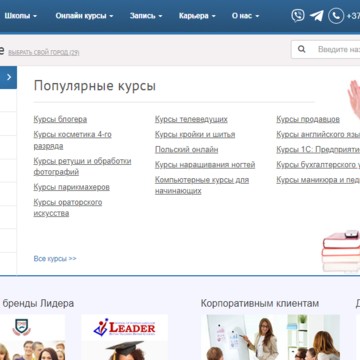360x360 pixels.
Task: Open Курсы косметика 4-го разряда link
Action: (x=73, y=140)
